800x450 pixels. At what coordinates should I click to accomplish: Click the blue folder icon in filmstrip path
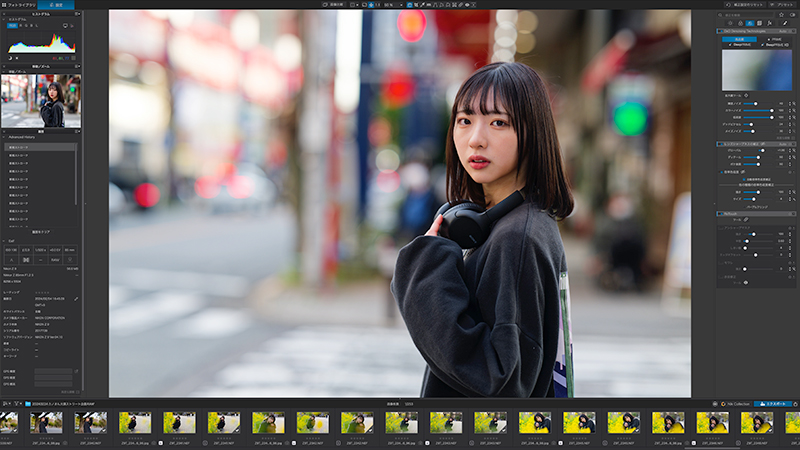(x=28, y=404)
